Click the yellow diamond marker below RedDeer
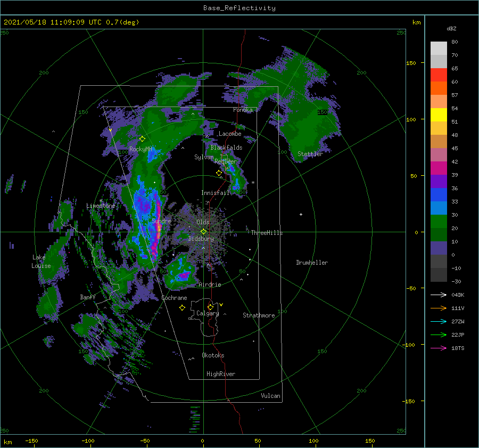Image resolution: width=479 pixels, height=448 pixels. [219, 173]
